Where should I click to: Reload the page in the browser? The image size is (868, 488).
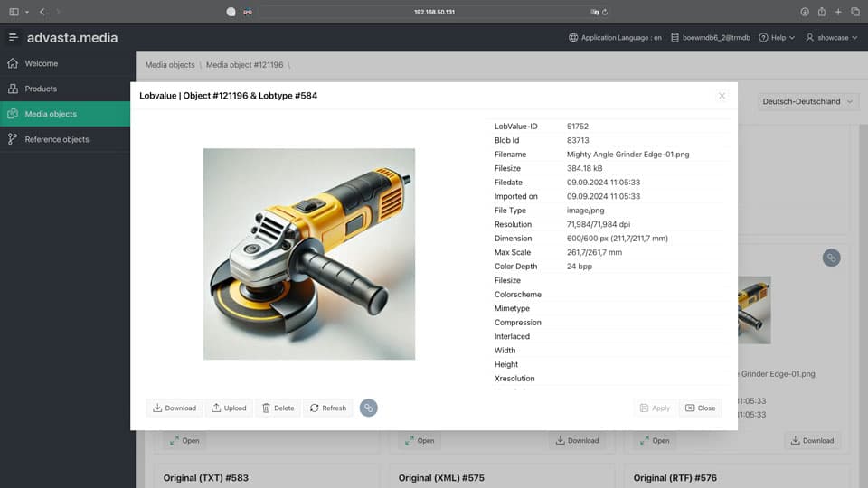tap(605, 12)
